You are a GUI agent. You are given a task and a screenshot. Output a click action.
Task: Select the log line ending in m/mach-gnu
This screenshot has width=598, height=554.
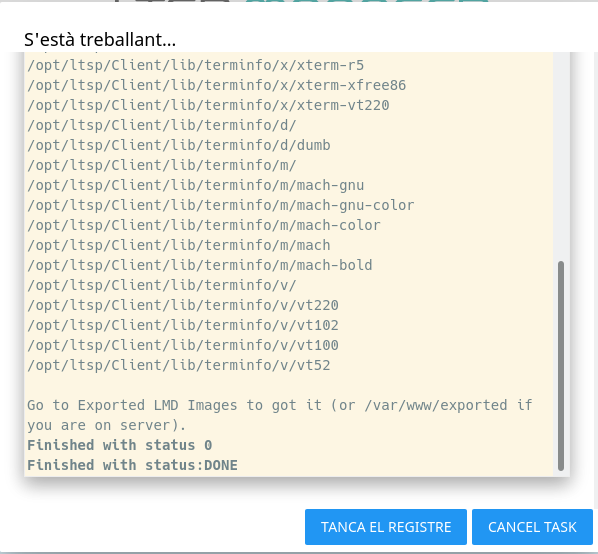coord(195,185)
